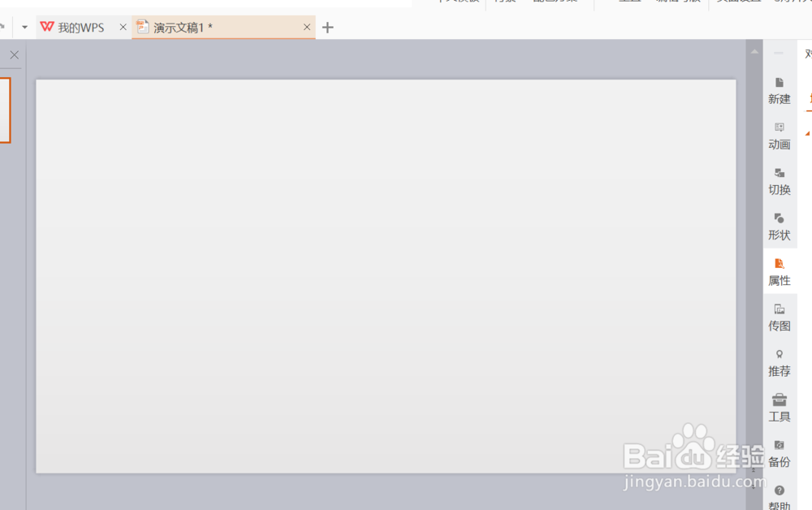
Task: Close the 我的WPS tab
Action: pyautogui.click(x=123, y=28)
